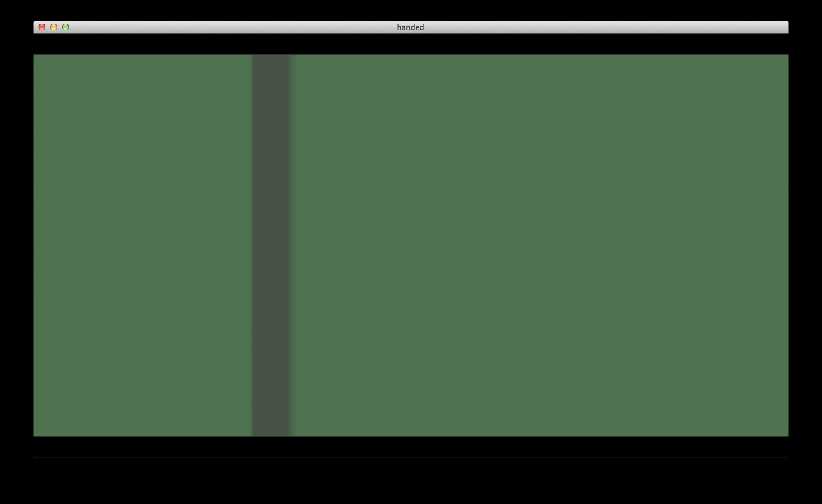This screenshot has width=822, height=504.
Task: Close the handed window
Action: (x=42, y=27)
